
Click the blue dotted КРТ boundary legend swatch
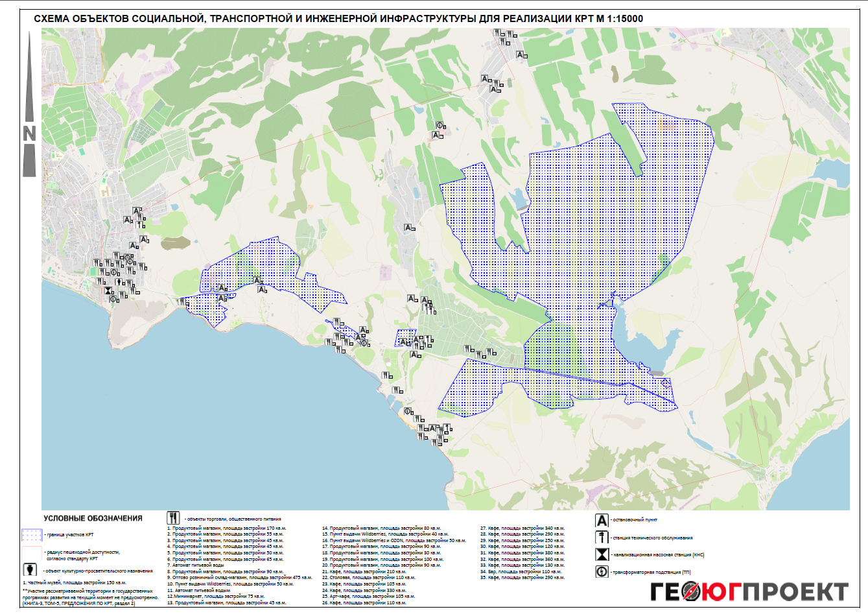pos(32,535)
